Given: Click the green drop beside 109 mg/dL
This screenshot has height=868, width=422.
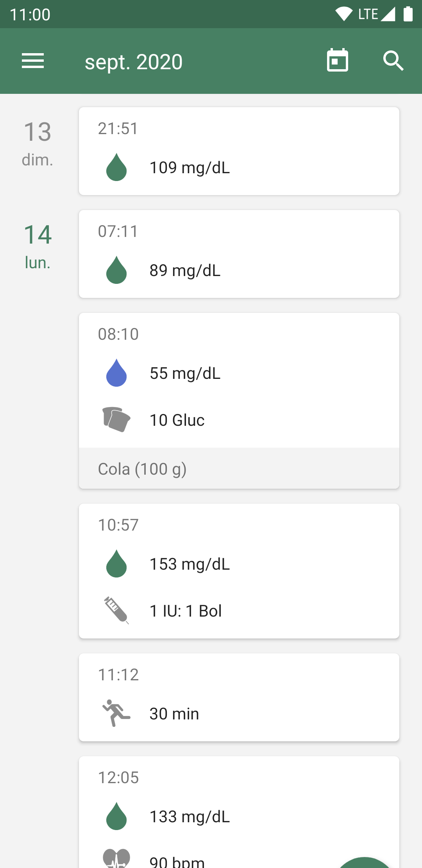Looking at the screenshot, I should tap(116, 167).
